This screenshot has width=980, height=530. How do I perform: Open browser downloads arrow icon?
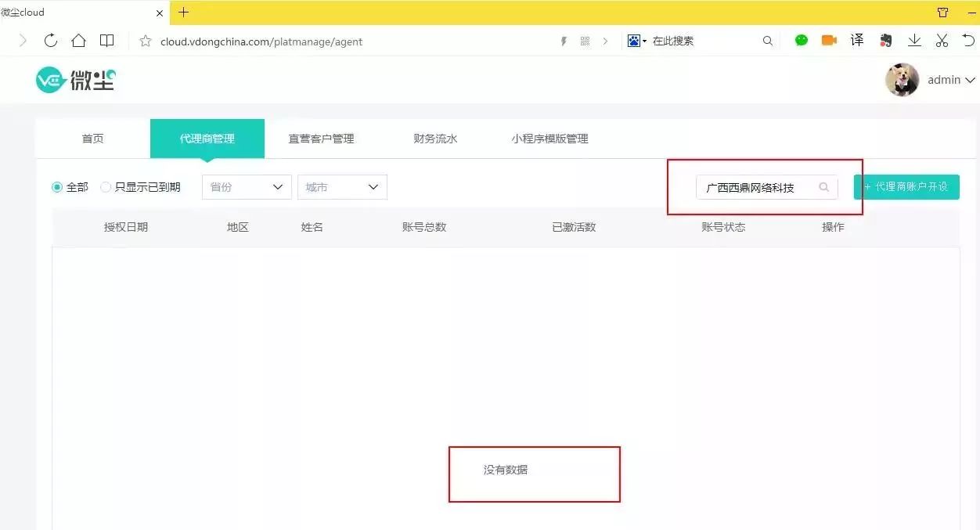point(914,41)
